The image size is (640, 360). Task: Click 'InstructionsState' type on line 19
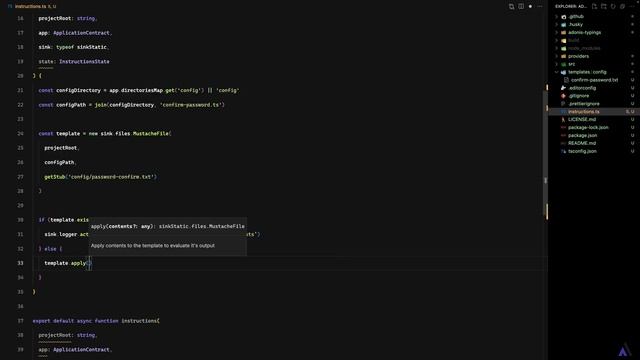tap(84, 62)
